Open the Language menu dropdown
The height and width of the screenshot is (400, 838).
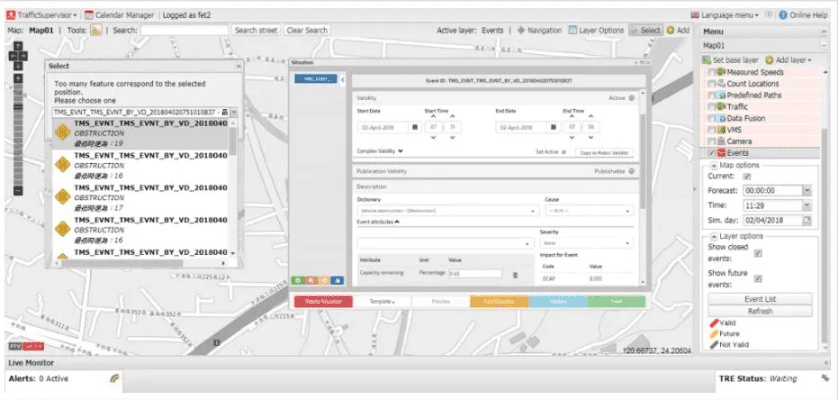point(729,15)
